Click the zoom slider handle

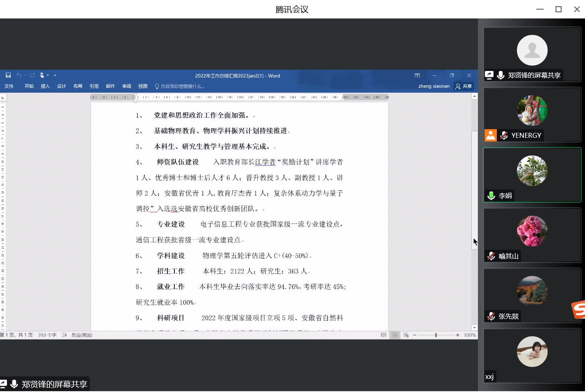point(436,335)
